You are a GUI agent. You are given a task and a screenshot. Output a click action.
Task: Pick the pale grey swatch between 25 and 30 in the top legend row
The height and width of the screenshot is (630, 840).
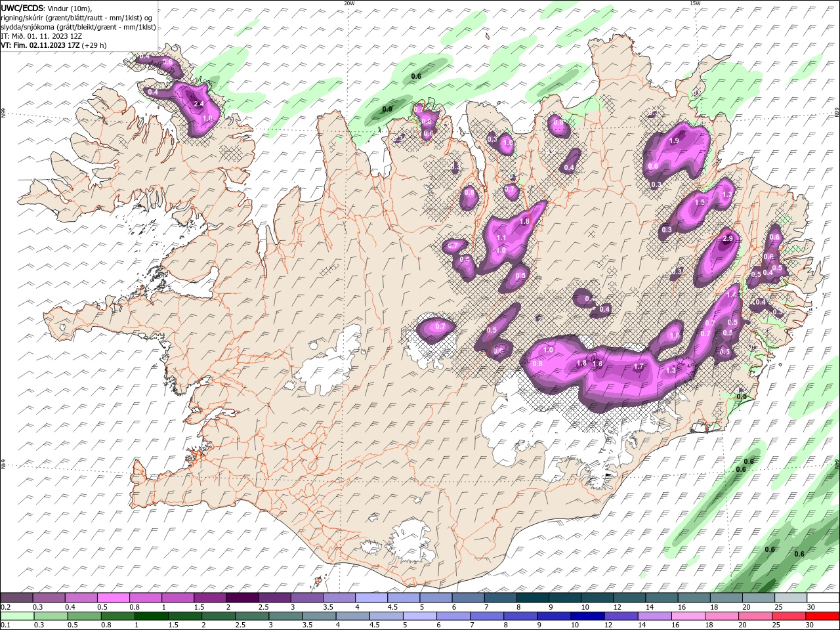[790, 598]
